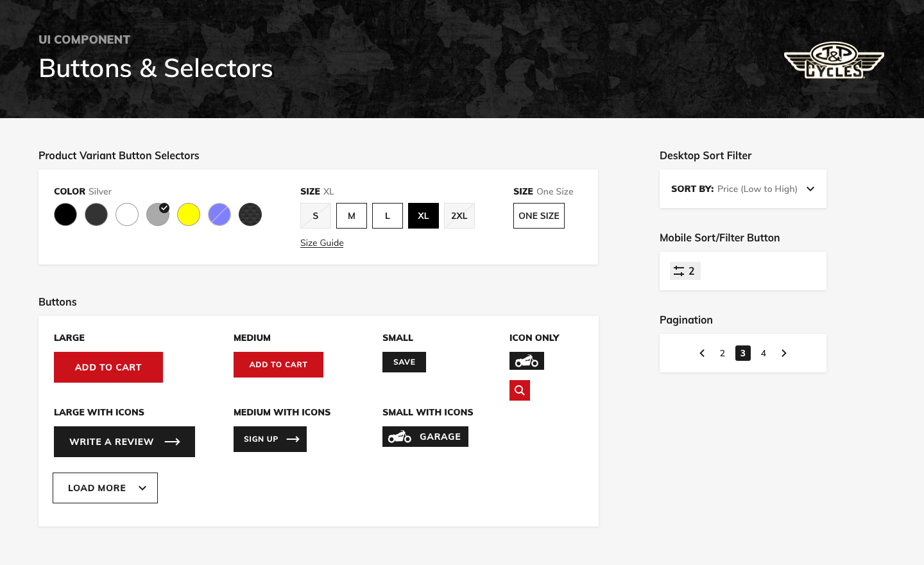Select the XL size button
Screen dimensions: 924x565
pyautogui.click(x=423, y=216)
